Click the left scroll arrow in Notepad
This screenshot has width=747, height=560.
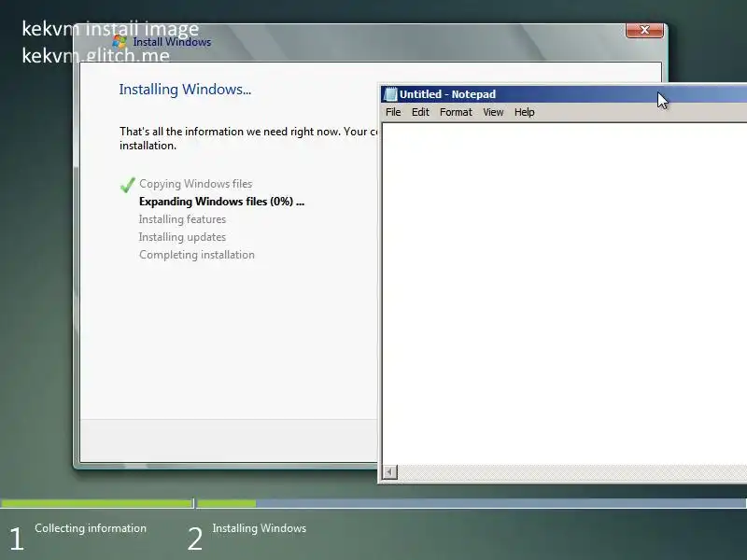(389, 472)
